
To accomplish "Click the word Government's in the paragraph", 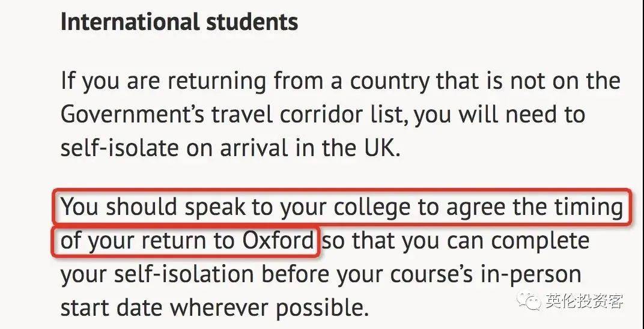I will pos(132,115).
